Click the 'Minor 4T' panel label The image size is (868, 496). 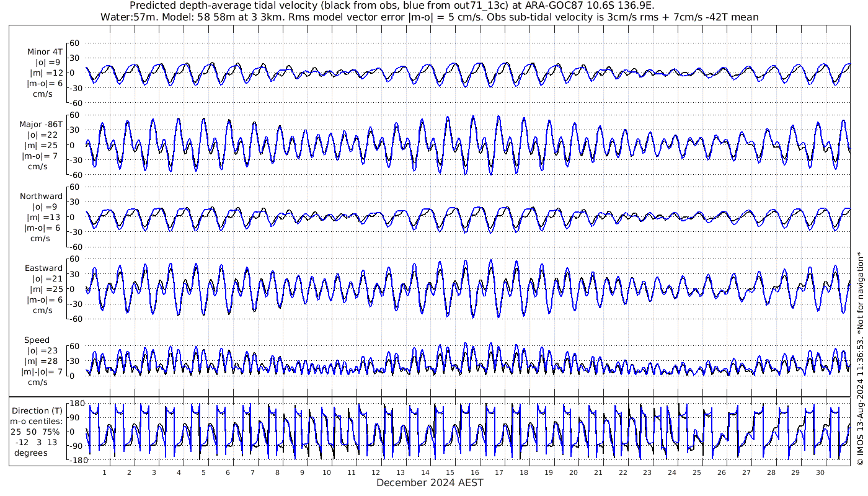tap(44, 52)
